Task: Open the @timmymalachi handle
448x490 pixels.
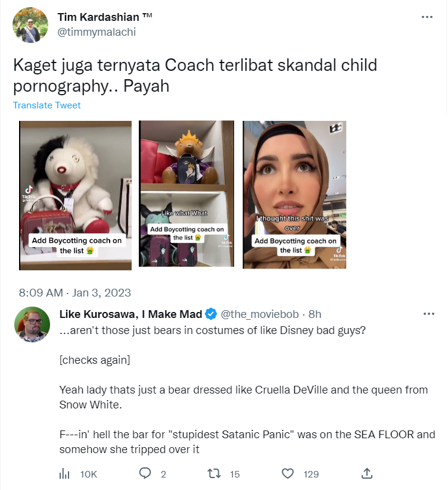Action: 97,32
